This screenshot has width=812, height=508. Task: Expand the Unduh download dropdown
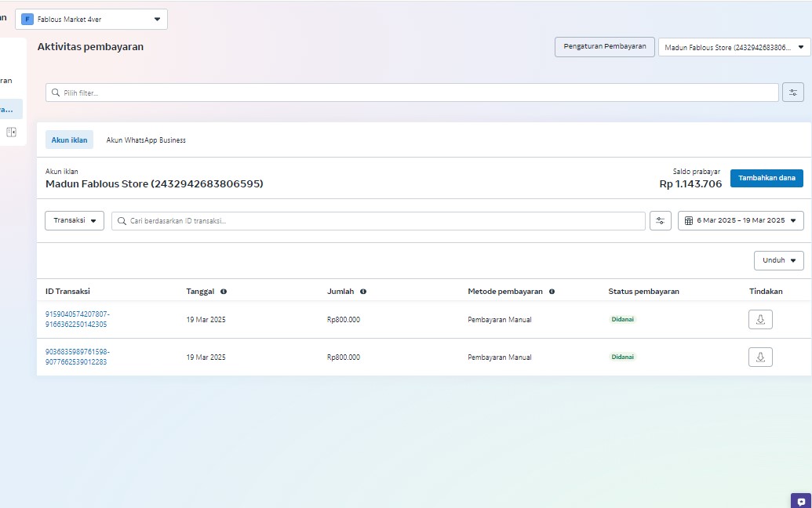tap(778, 260)
